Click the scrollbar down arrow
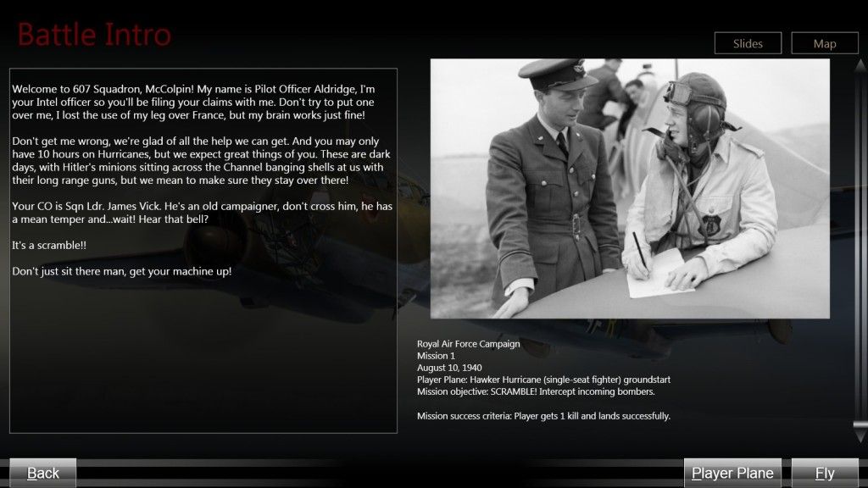868x488 pixels. click(x=860, y=435)
